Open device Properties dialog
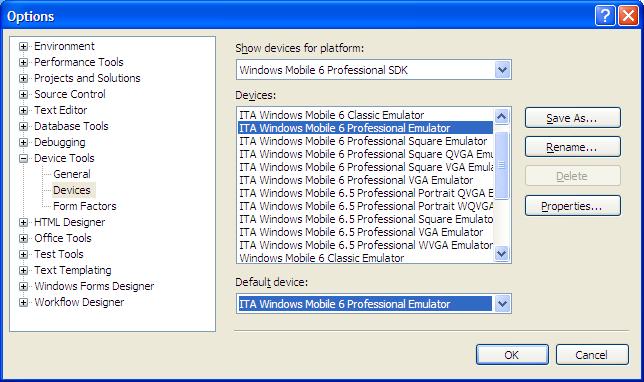 [x=573, y=206]
